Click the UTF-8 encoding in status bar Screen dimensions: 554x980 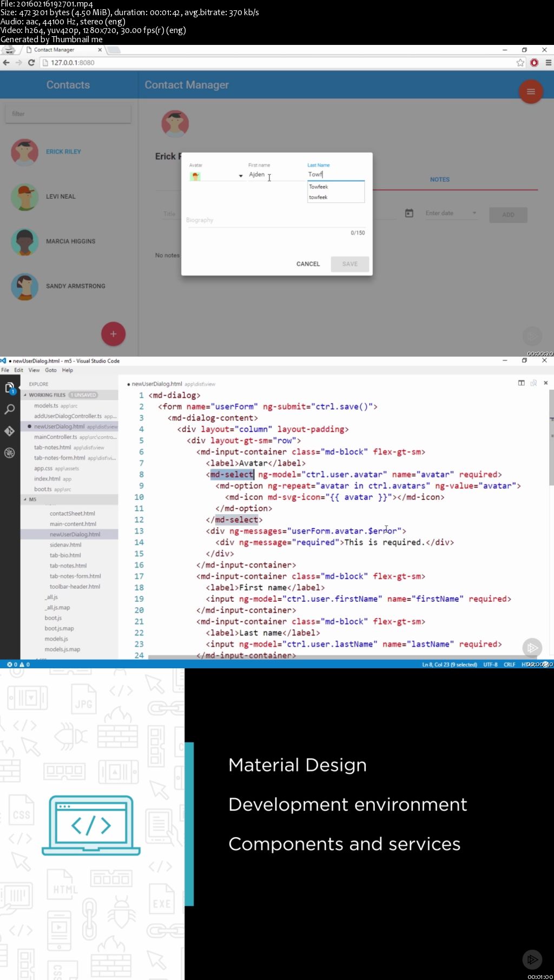[x=490, y=665]
